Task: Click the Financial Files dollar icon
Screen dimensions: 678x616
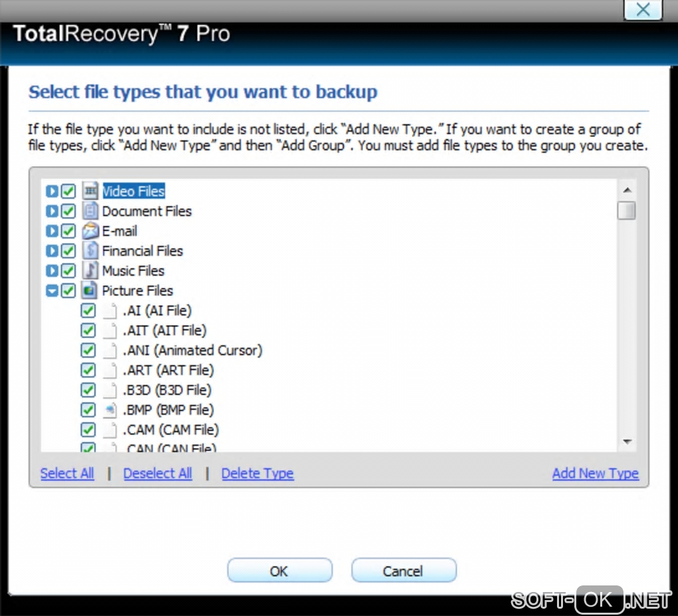Action: click(90, 251)
